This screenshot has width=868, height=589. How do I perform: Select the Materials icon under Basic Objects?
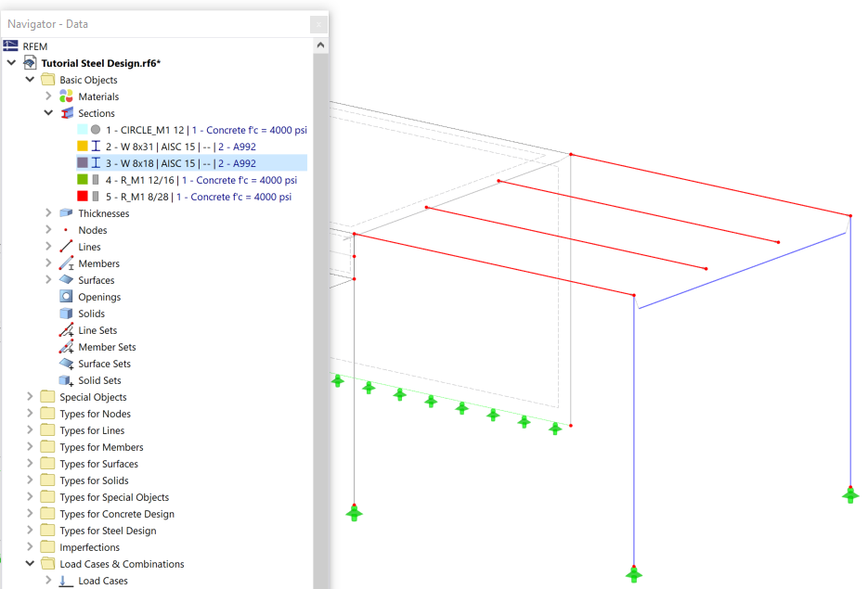tap(65, 96)
